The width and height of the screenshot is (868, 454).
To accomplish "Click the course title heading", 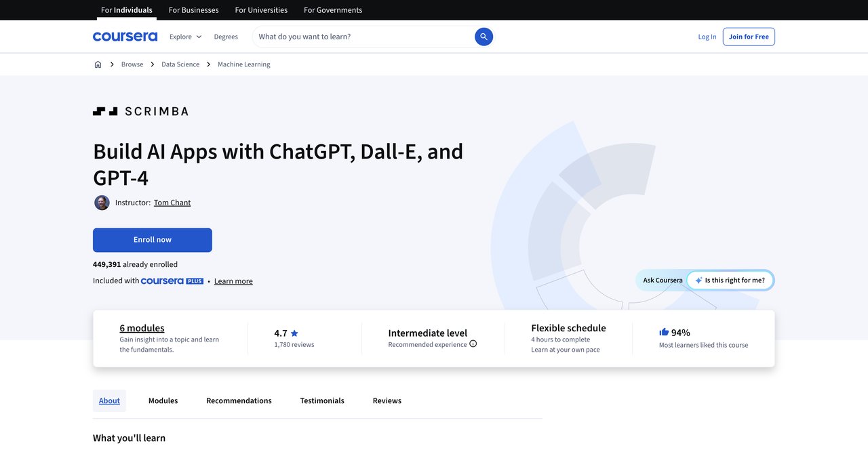I will [278, 164].
